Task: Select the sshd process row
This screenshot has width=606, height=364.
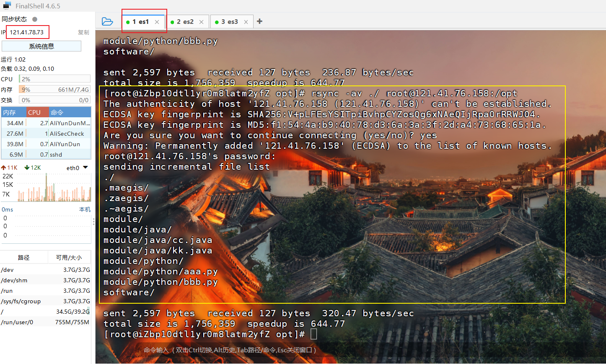Action: tap(46, 155)
